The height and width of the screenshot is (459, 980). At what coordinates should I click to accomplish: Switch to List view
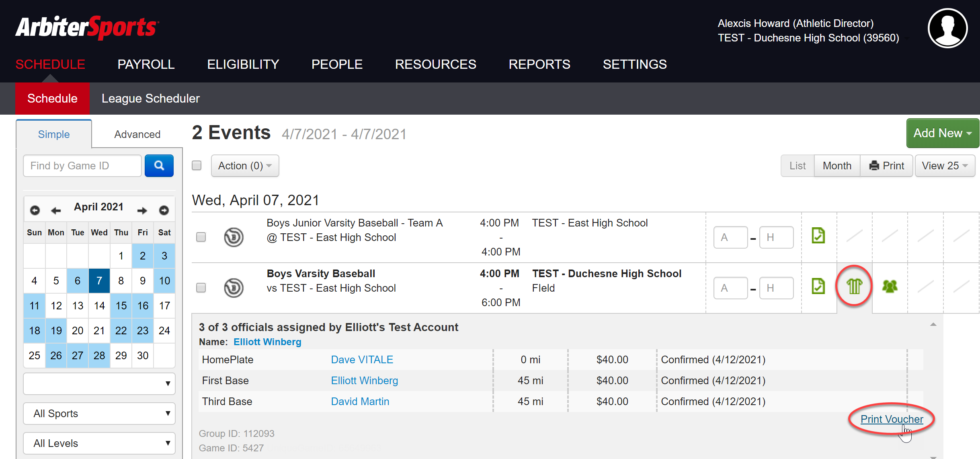pyautogui.click(x=798, y=166)
